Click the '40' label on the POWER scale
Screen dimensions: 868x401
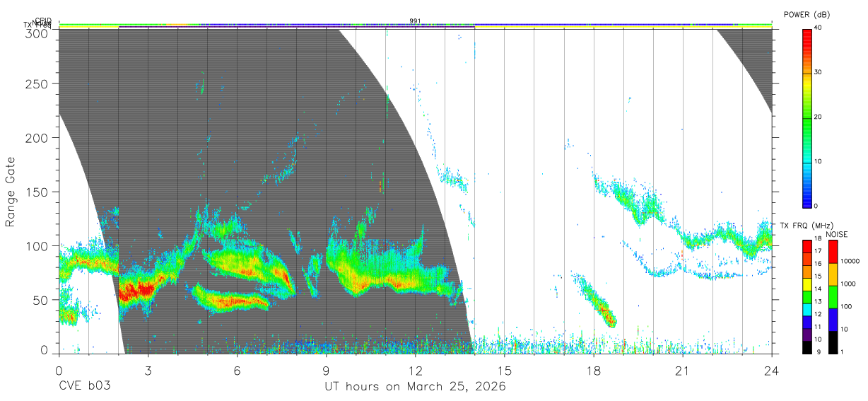817,28
